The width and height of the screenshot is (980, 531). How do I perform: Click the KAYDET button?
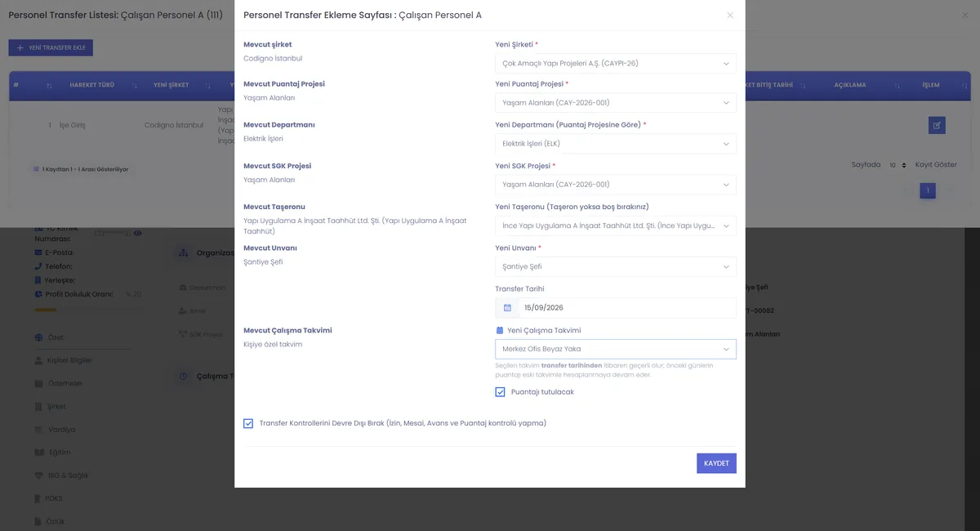pyautogui.click(x=716, y=463)
